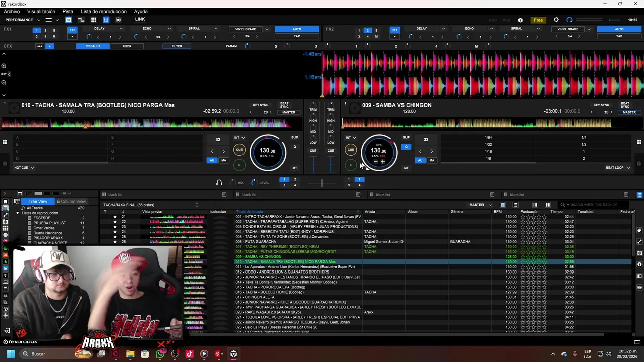Toggle SLIP mode on deck 2
This screenshot has height=362, width=644.
[x=406, y=137]
